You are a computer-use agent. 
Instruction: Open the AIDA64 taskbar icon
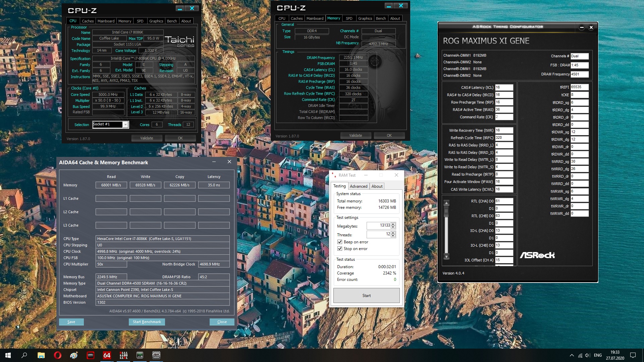(x=107, y=355)
